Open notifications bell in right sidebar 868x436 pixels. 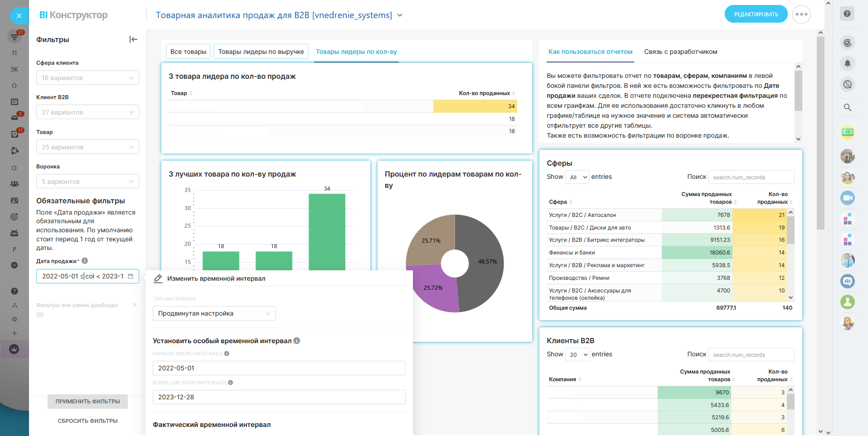click(x=847, y=63)
